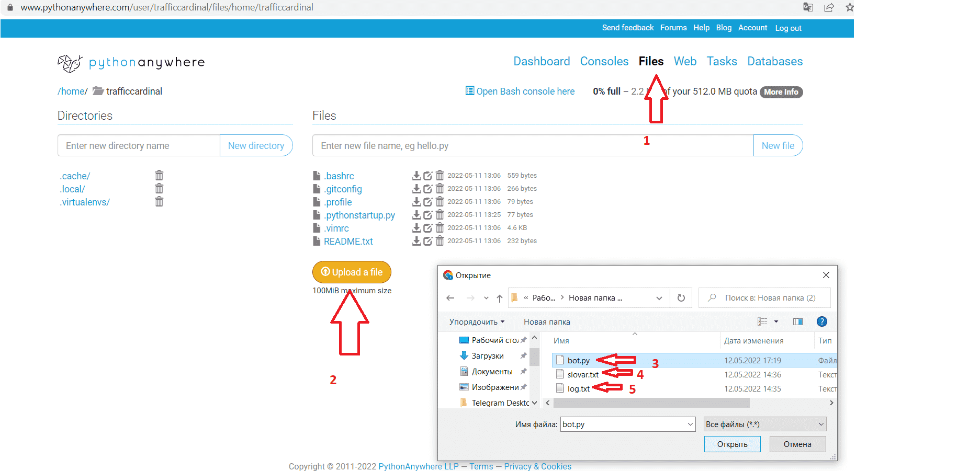
Task: Delete the .profile file
Action: pos(440,202)
